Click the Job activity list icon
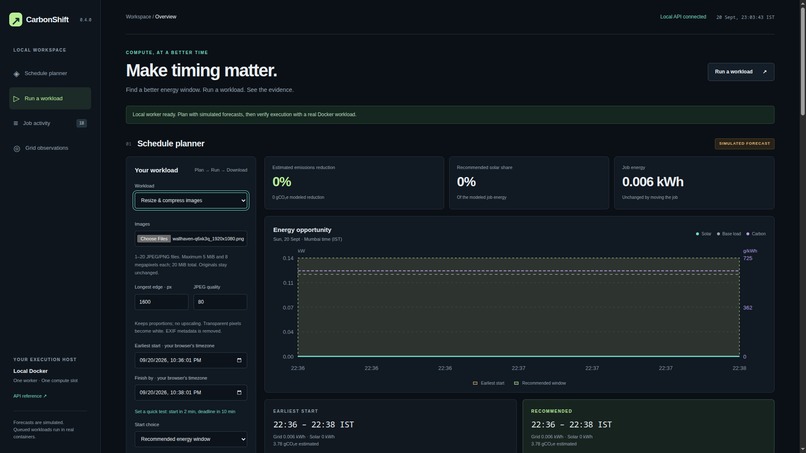806x453 pixels. pos(15,123)
